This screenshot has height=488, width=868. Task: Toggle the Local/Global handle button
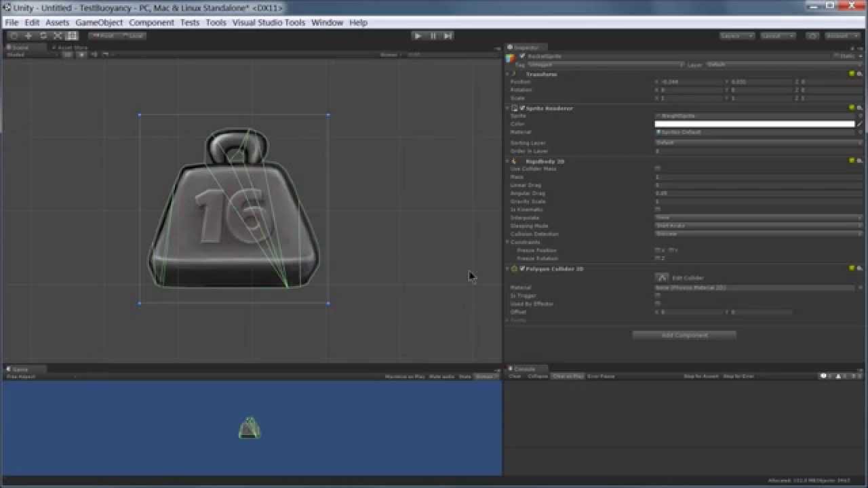click(x=132, y=36)
